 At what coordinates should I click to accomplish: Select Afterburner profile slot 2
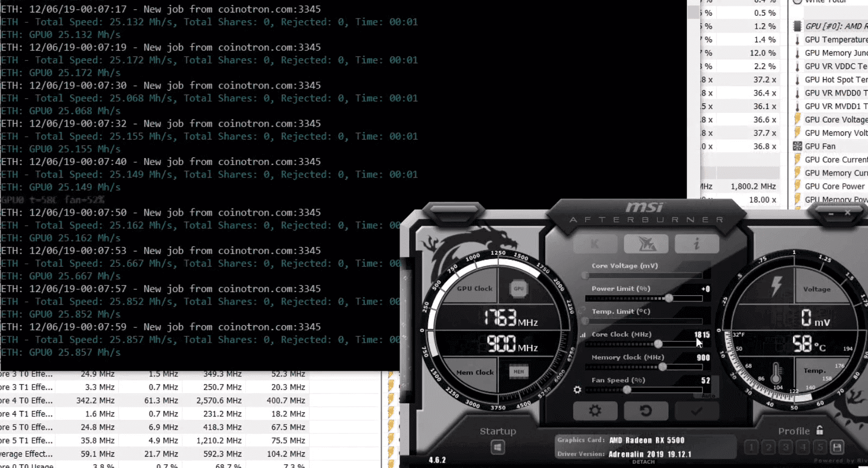pyautogui.click(x=769, y=447)
